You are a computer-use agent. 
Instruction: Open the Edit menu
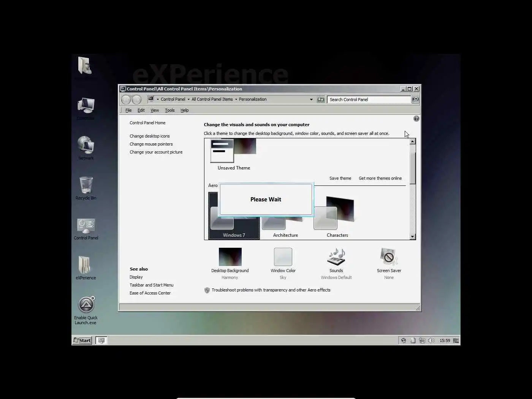pos(141,110)
